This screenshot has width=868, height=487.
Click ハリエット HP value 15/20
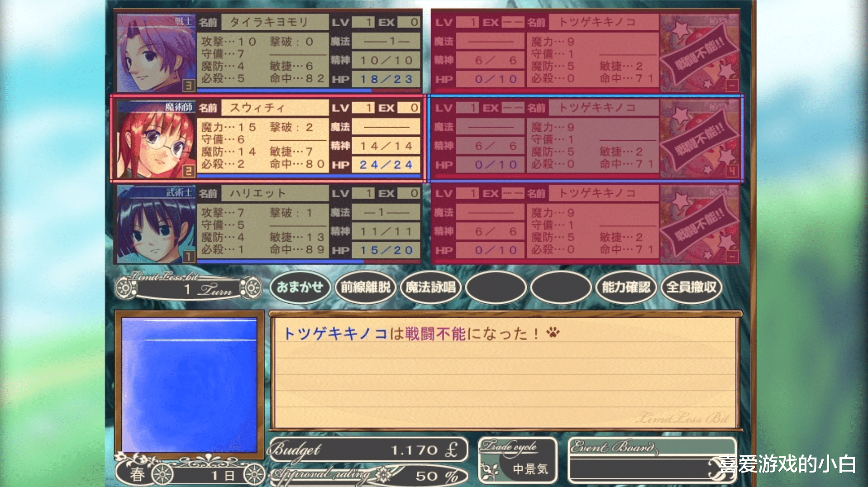(386, 250)
